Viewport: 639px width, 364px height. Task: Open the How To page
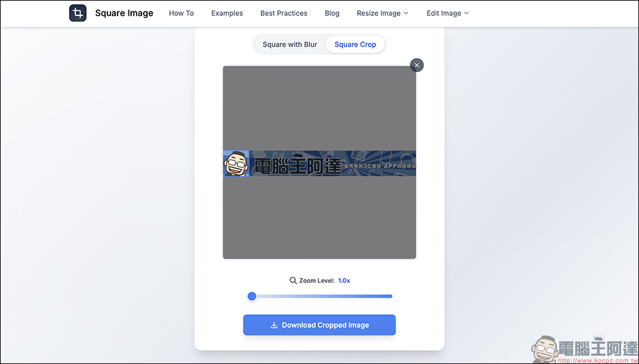(181, 13)
